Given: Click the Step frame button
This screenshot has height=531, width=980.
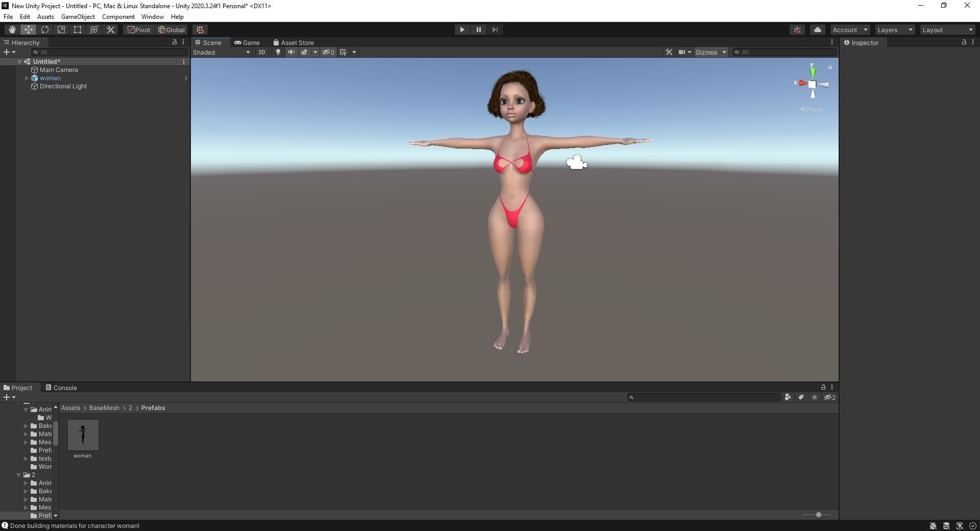Looking at the screenshot, I should [x=495, y=30].
